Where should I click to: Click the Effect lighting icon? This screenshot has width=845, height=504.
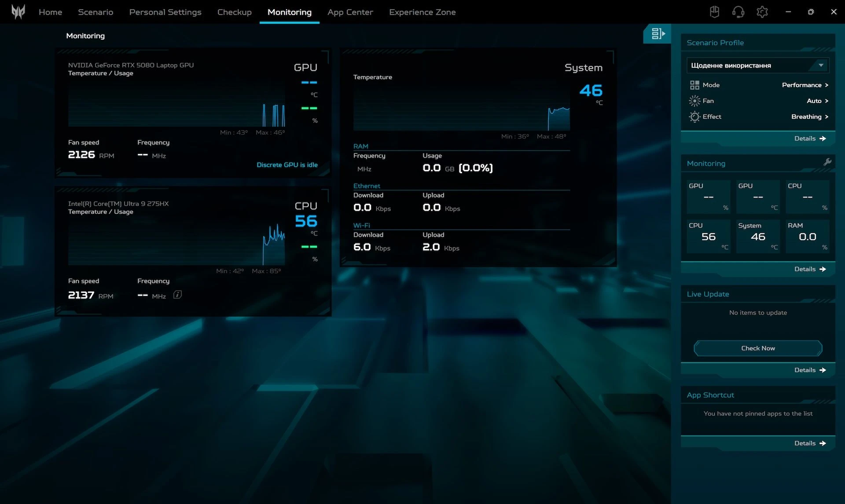tap(694, 117)
